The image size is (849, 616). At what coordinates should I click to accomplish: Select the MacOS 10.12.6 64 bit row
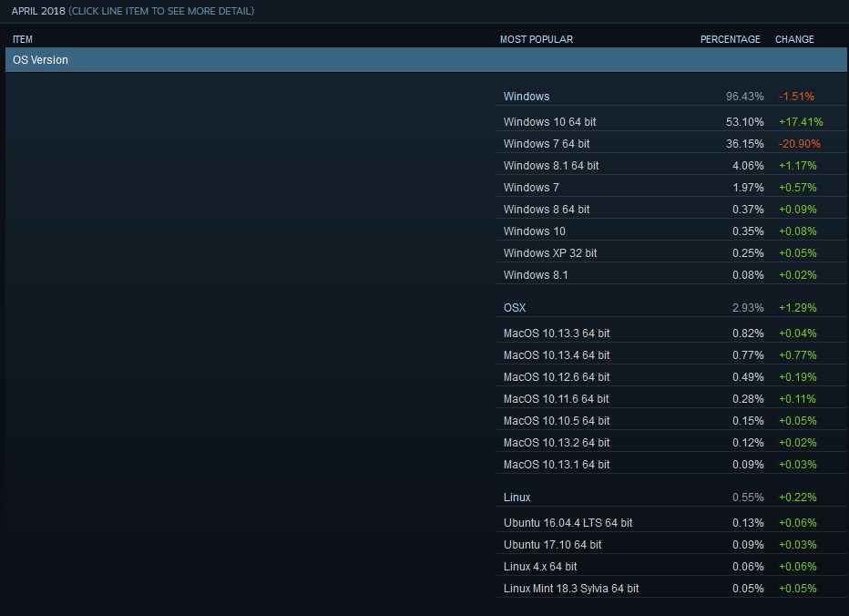pos(671,377)
